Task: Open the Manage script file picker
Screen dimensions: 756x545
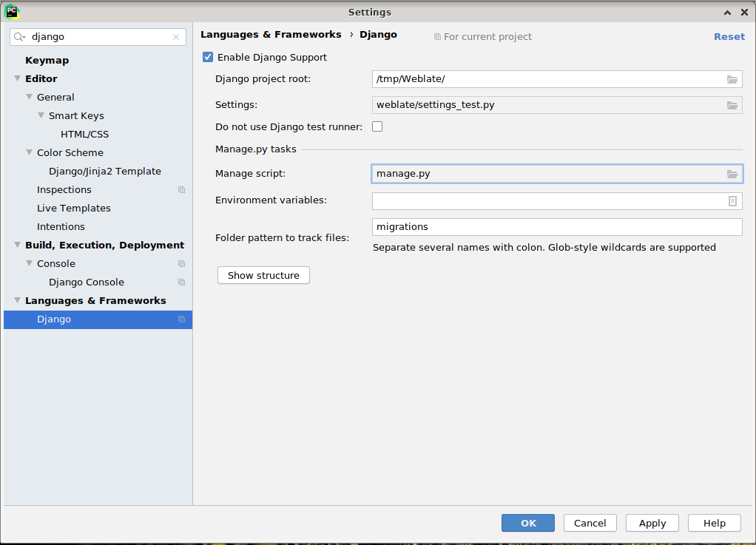Action: 732,173
